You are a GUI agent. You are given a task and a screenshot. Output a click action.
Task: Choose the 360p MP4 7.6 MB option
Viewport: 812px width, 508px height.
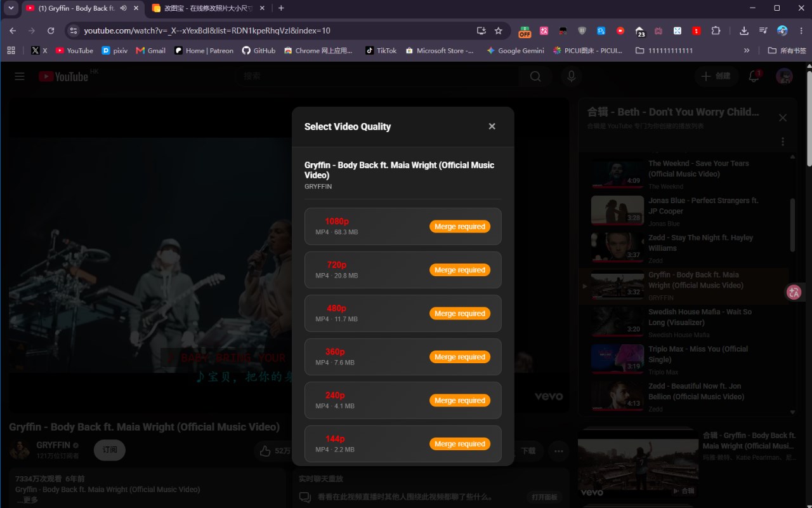coord(403,357)
